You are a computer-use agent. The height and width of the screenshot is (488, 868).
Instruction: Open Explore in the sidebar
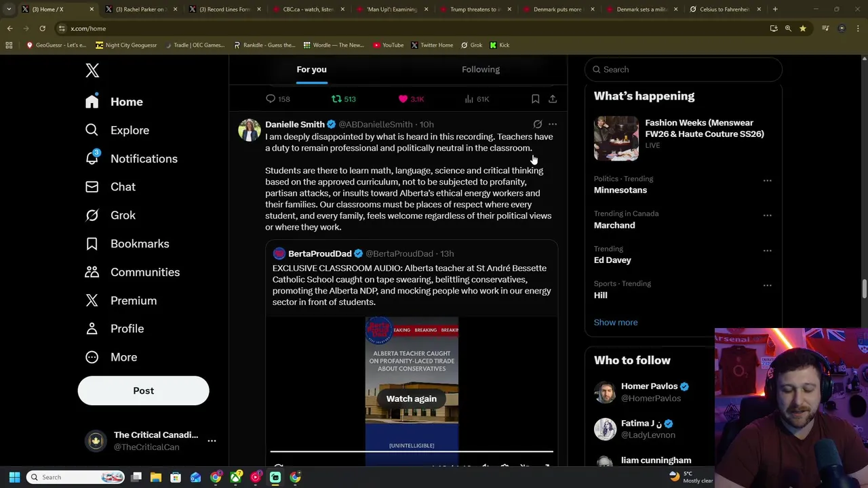click(x=117, y=130)
